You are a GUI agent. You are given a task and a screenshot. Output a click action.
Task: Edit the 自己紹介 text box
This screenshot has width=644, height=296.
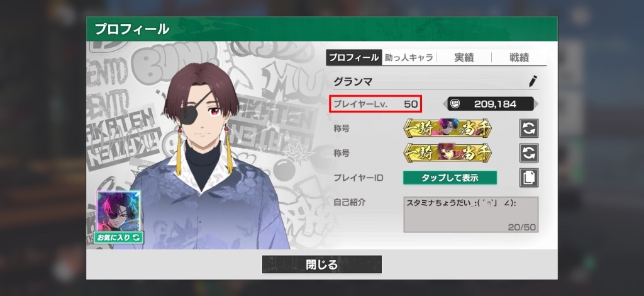470,215
